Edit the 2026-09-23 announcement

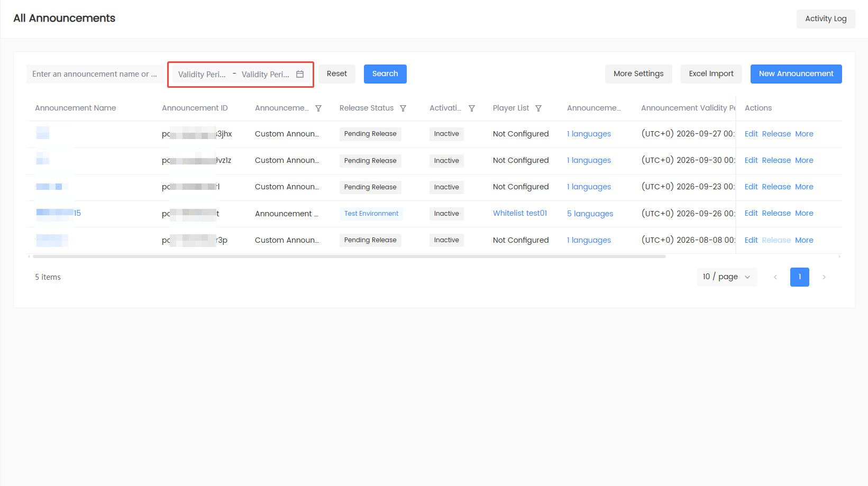[x=751, y=187]
